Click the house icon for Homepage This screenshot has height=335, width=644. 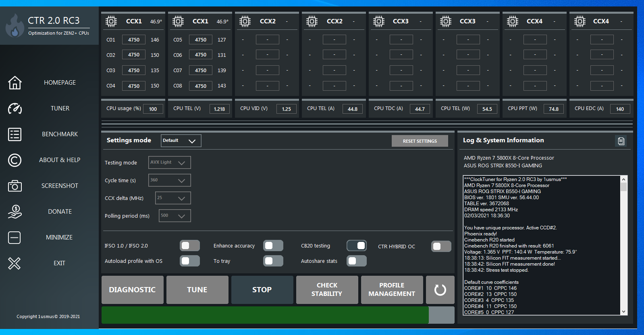pyautogui.click(x=15, y=83)
